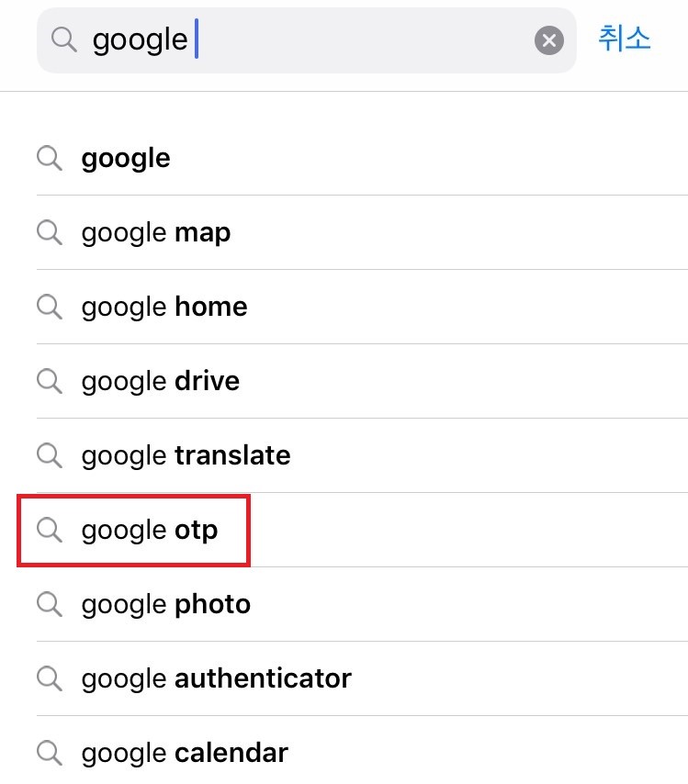Click magnifier icon beside google otp
The image size is (688, 784).
(x=50, y=530)
